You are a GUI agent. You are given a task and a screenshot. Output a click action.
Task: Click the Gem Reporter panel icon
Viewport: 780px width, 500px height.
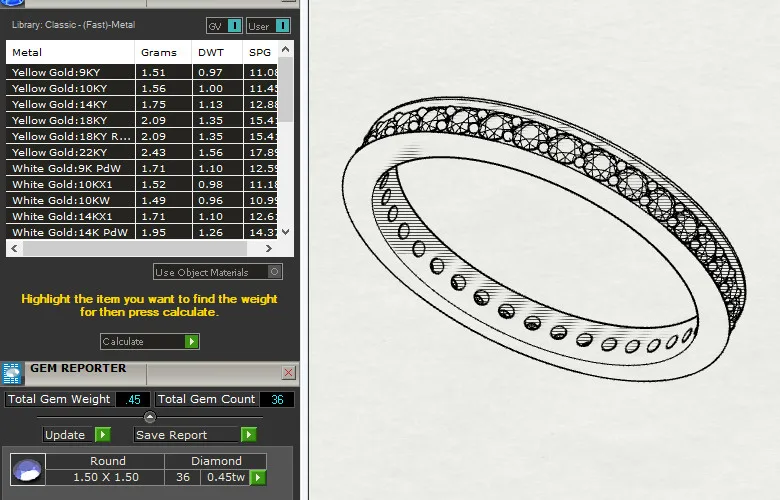[x=12, y=374]
